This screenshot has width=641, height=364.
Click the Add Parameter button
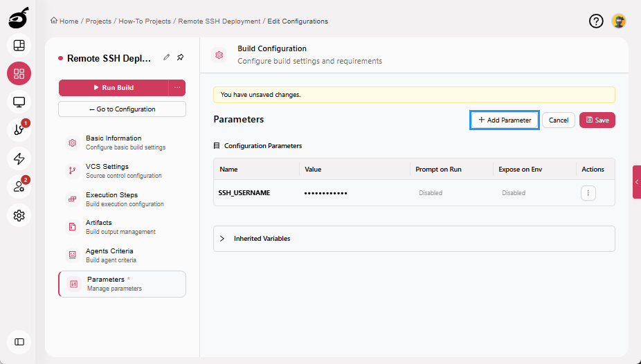click(505, 120)
